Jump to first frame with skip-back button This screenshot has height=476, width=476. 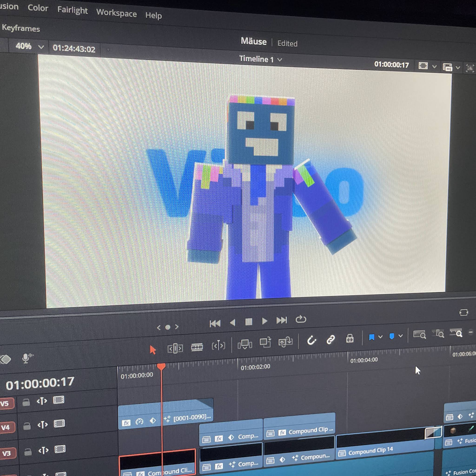pyautogui.click(x=215, y=324)
